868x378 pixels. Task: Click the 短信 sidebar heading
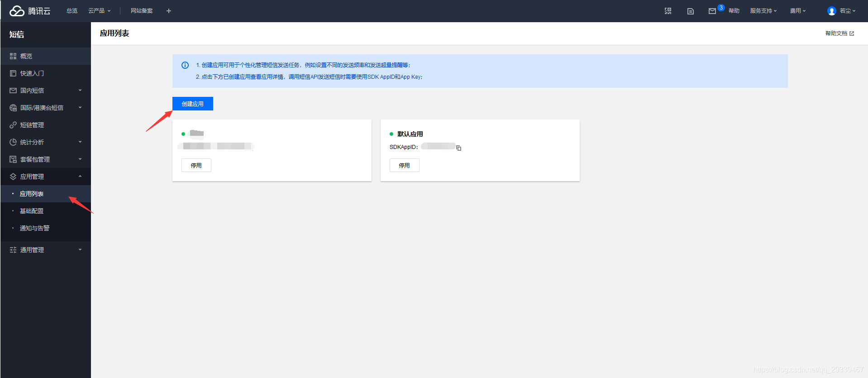(17, 34)
